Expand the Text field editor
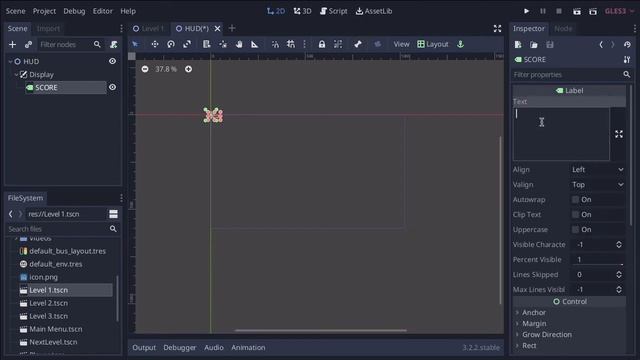Screen dimensions: 640x360 619,134
